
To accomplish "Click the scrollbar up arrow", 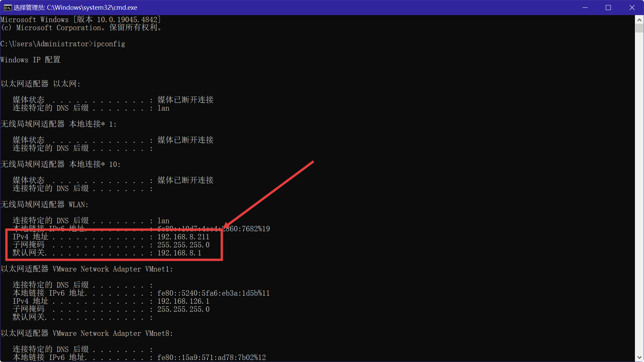I will (639, 20).
